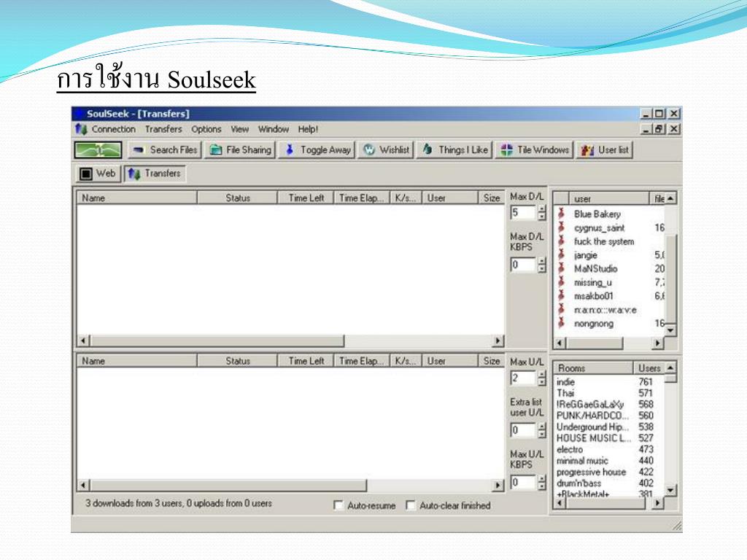Screen dimensions: 747x560
Task: Click user icon beside missing_u
Action: click(562, 282)
